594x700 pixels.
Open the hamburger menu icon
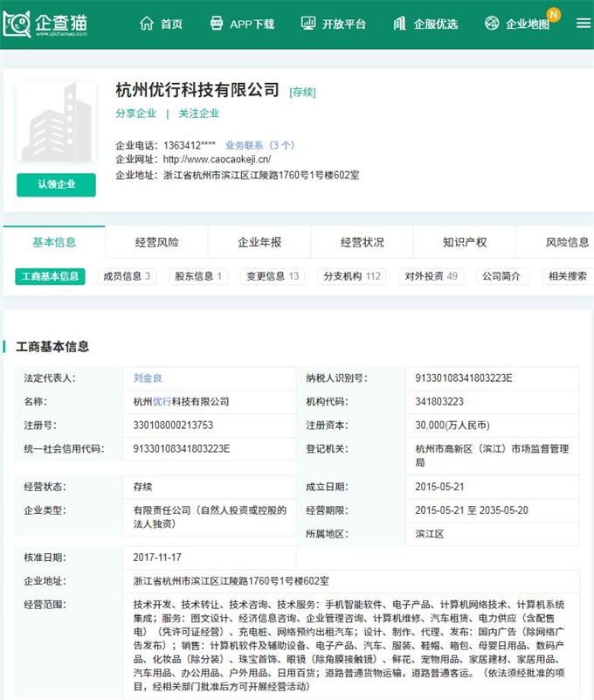pos(583,24)
